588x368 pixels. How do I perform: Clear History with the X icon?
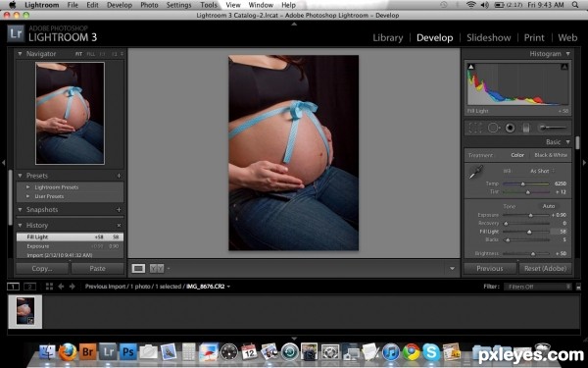click(119, 226)
